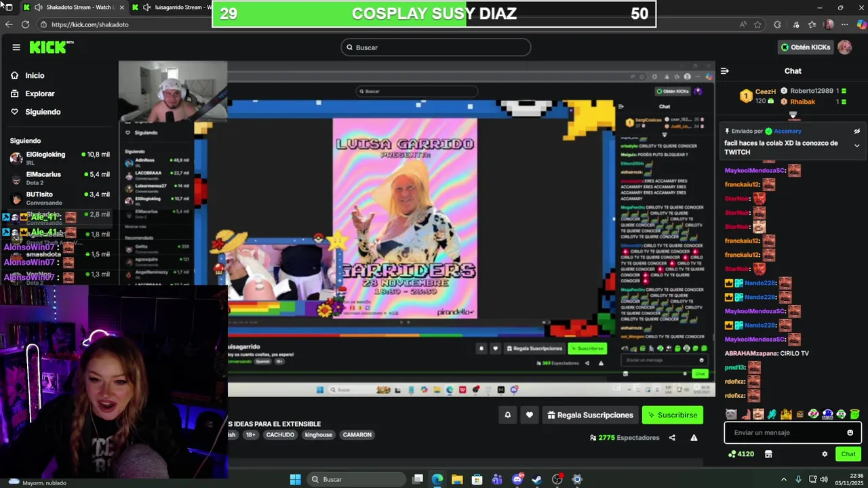The image size is (868, 488).
Task: Open Microsoft Store from taskbar
Action: click(x=477, y=479)
